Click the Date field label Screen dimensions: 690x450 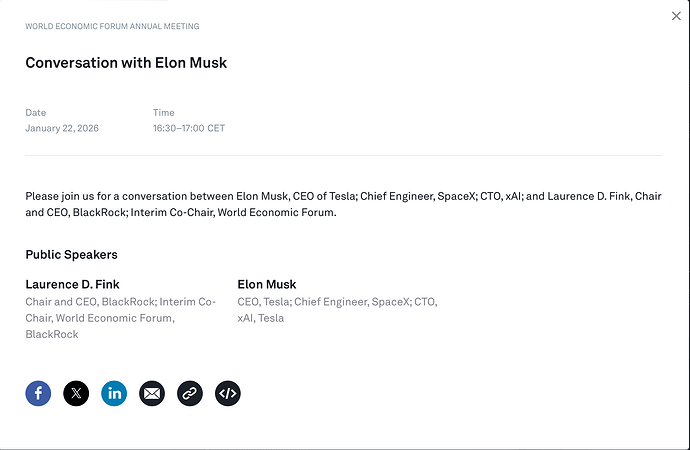click(36, 113)
